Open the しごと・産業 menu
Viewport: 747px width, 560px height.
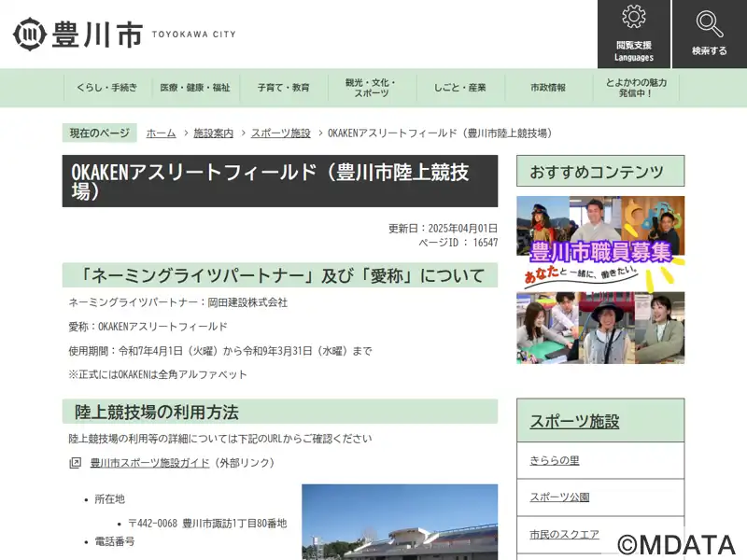(x=459, y=88)
